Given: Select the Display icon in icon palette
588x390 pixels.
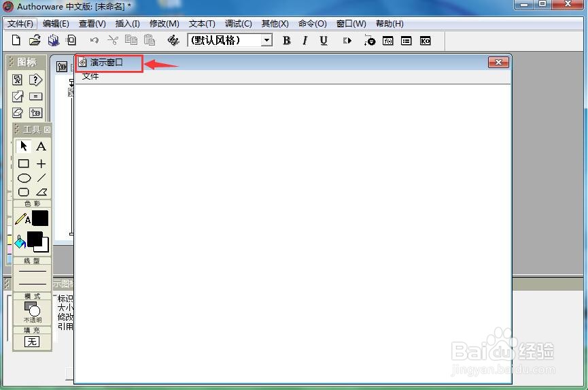Looking at the screenshot, I should (x=17, y=80).
